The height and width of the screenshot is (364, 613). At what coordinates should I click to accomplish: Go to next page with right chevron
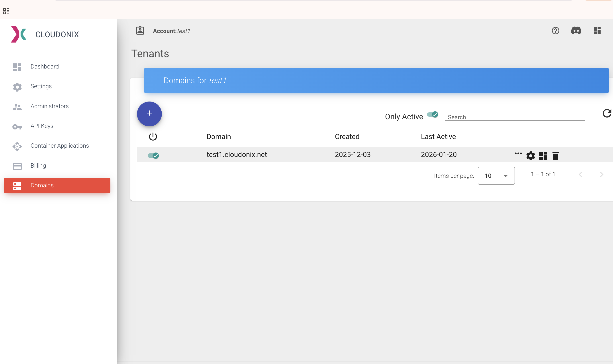click(x=602, y=174)
